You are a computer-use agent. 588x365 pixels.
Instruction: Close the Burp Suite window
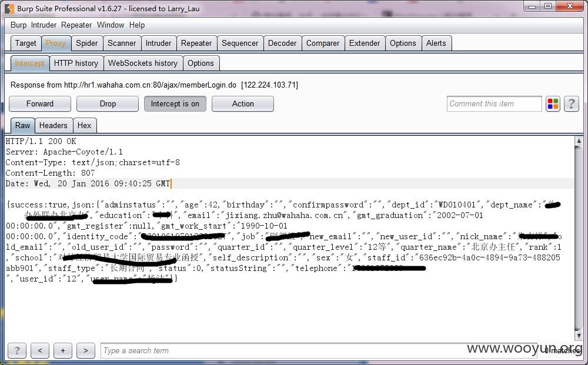570,6
